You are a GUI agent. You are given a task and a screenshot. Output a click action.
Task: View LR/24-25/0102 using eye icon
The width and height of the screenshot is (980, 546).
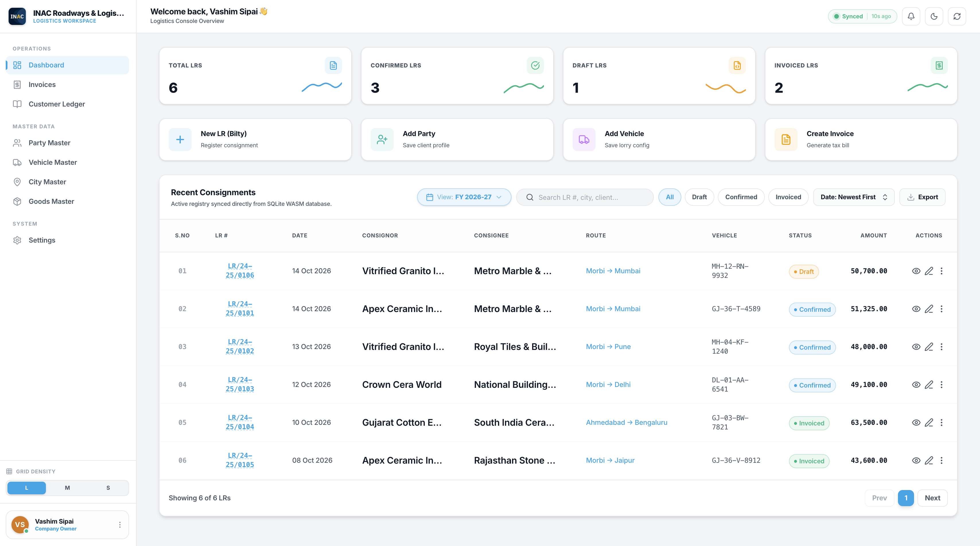coord(916,347)
